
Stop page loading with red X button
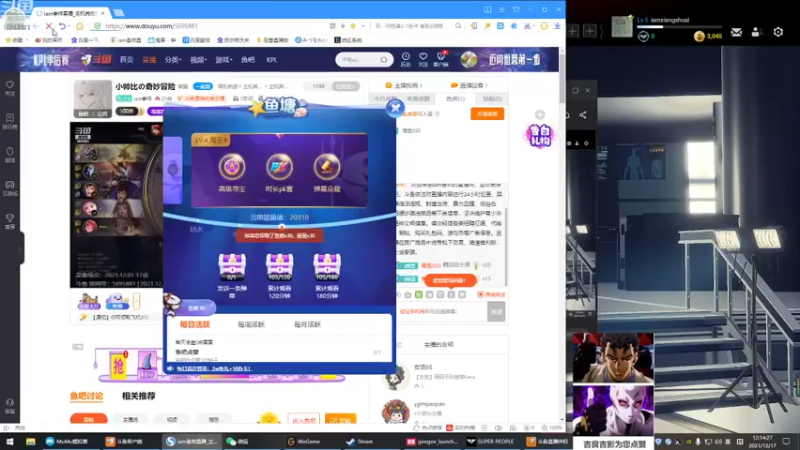(x=48, y=26)
